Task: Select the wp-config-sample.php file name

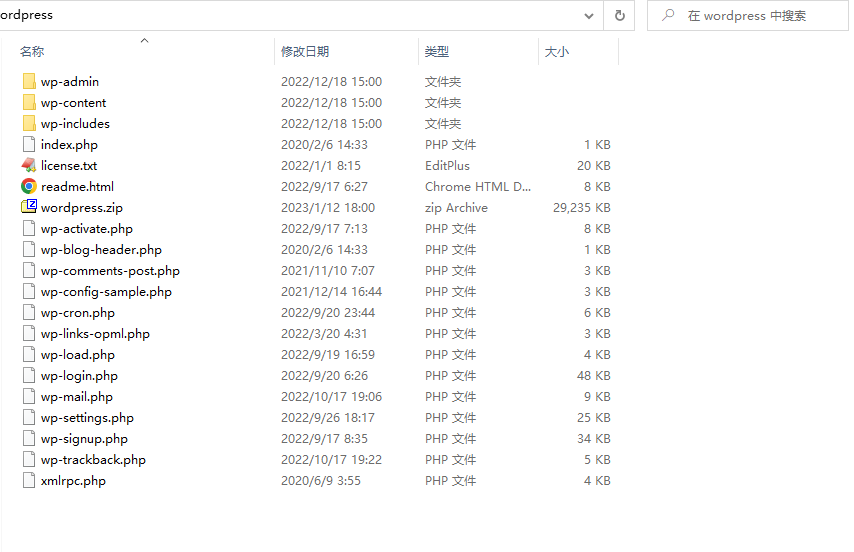Action: click(106, 291)
